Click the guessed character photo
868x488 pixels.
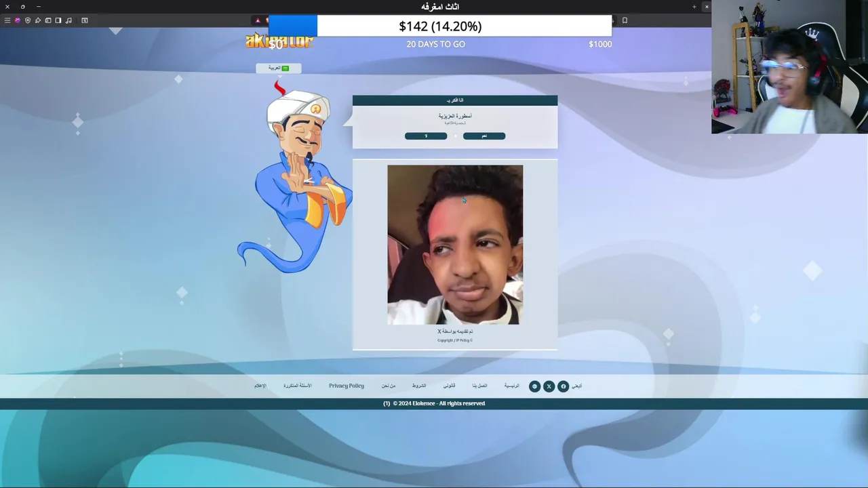coord(455,245)
